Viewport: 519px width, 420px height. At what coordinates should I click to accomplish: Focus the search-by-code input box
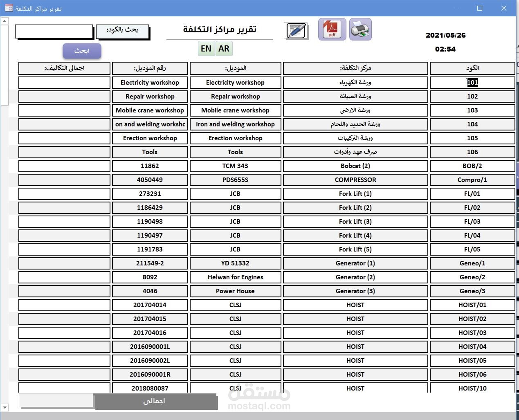pos(54,31)
